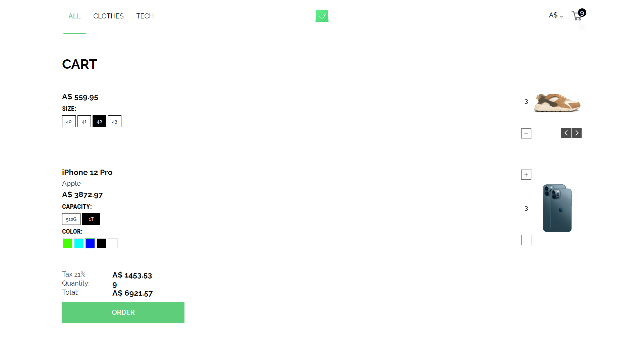Increase iPhone 12 Pro quantity with plus icon
Screen dimensions: 644x362
[x=526, y=175]
